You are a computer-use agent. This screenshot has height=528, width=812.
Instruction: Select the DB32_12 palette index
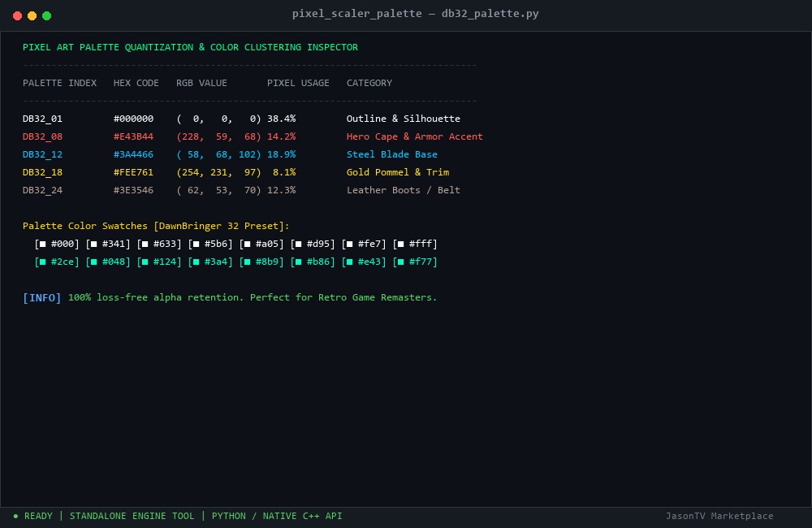click(x=42, y=154)
